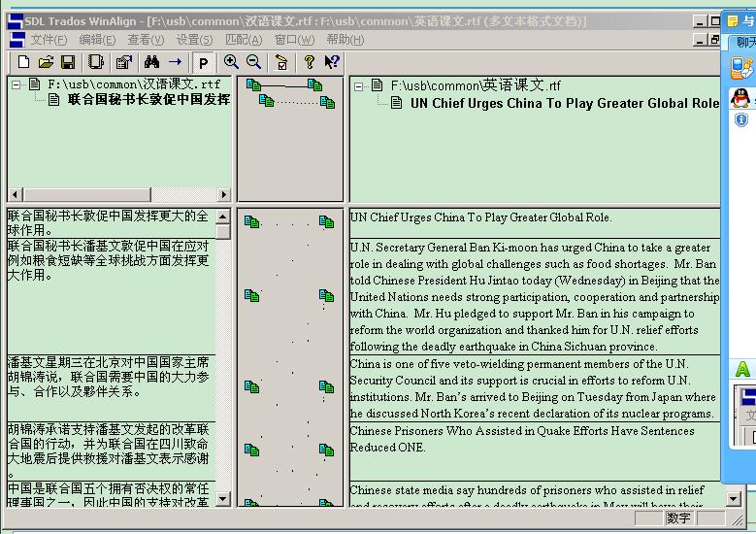Click right arrow of source tree scrollbar

(x=223, y=194)
